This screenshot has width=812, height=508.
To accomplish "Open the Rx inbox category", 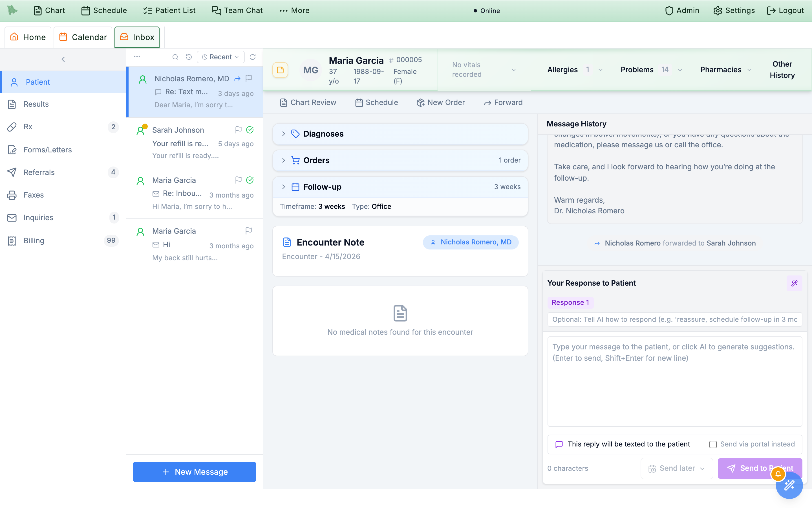I will [x=63, y=127].
